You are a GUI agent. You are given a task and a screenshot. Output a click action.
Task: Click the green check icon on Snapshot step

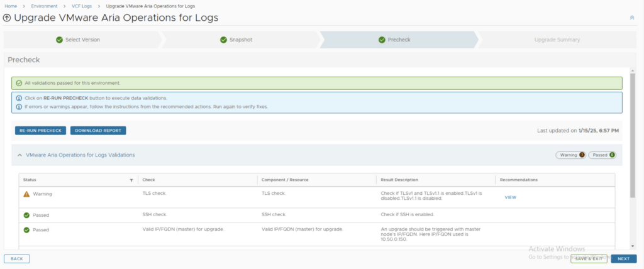[223, 40]
